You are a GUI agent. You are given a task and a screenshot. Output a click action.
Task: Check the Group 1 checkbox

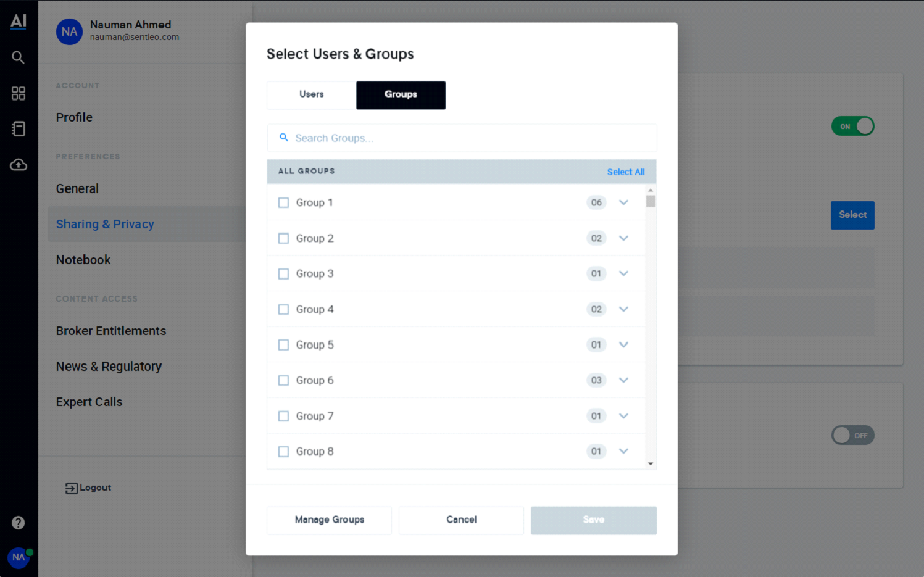pos(283,202)
